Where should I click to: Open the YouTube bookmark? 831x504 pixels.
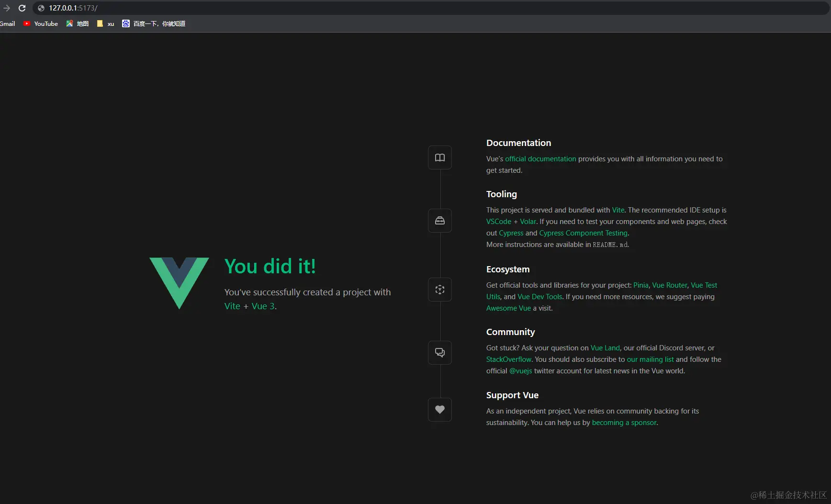click(x=41, y=23)
